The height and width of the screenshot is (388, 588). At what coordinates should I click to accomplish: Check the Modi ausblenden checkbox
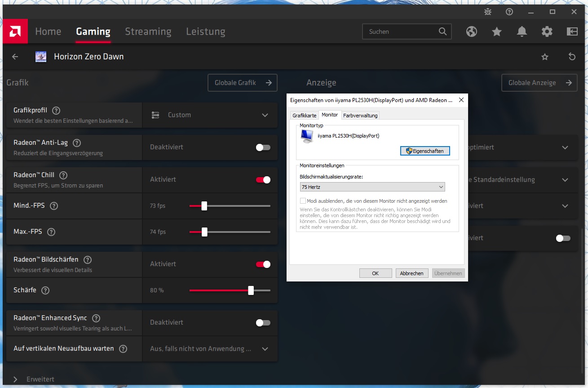[x=303, y=201]
